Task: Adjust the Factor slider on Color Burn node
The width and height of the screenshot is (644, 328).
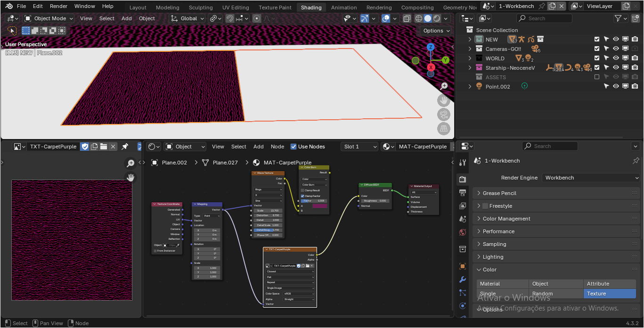Action: pos(314,201)
